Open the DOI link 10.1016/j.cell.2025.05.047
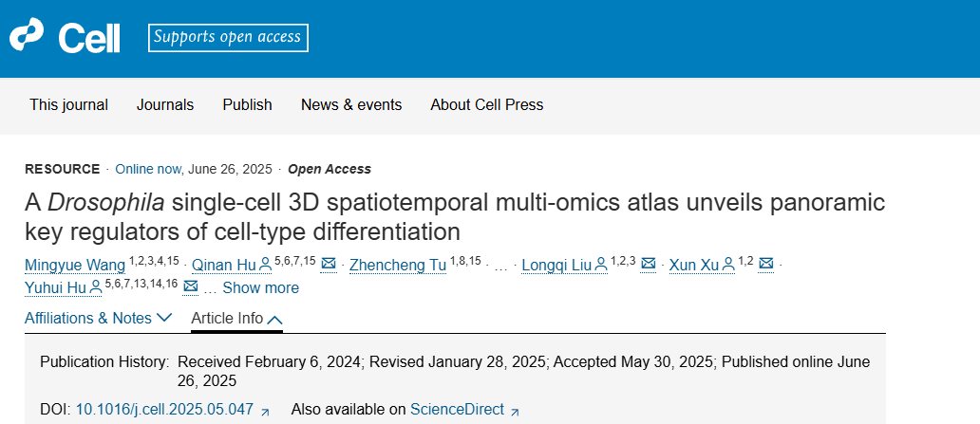 165,410
